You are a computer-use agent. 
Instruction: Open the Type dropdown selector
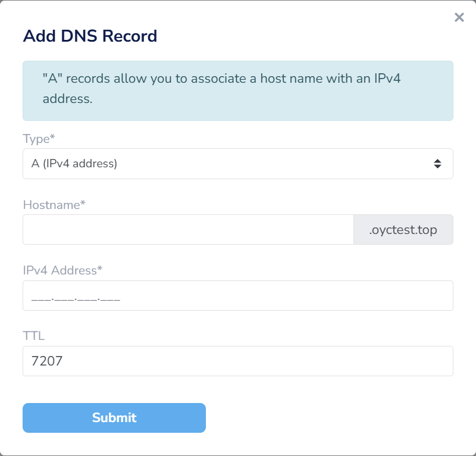click(237, 164)
